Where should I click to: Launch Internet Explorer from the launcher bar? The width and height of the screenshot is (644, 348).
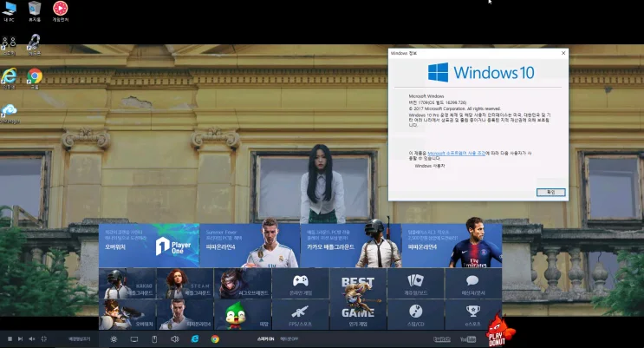point(195,338)
